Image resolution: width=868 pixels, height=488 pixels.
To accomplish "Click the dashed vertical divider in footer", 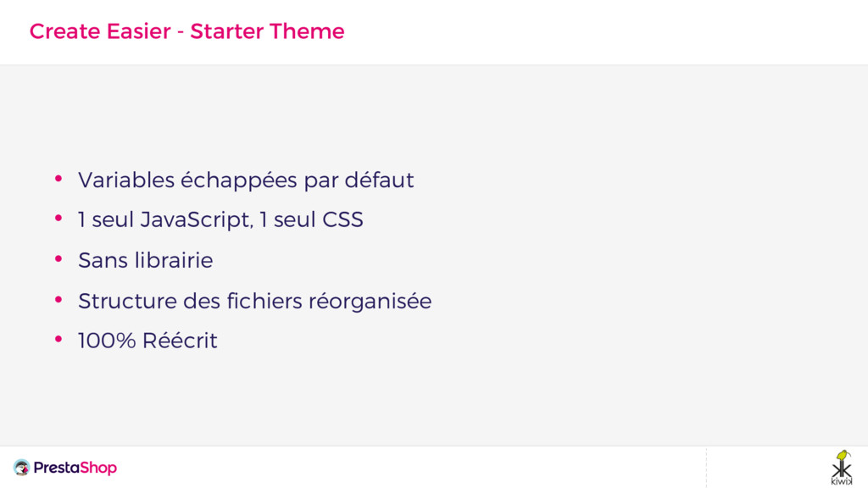I will click(x=706, y=468).
